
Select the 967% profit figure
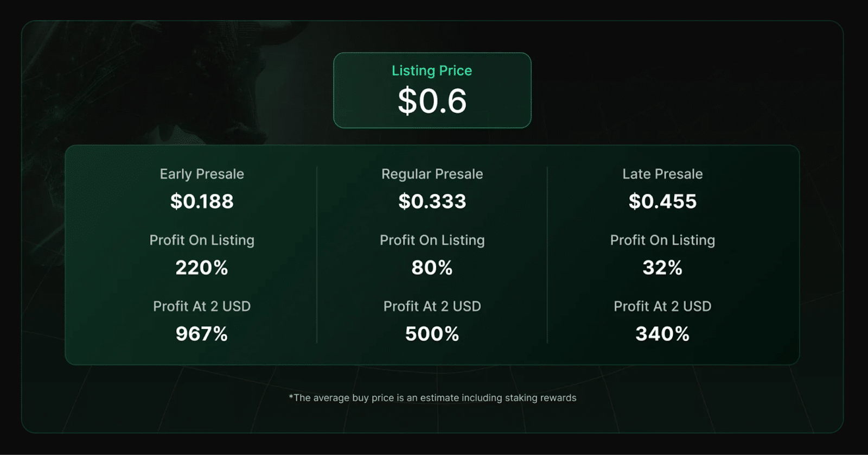pos(202,334)
